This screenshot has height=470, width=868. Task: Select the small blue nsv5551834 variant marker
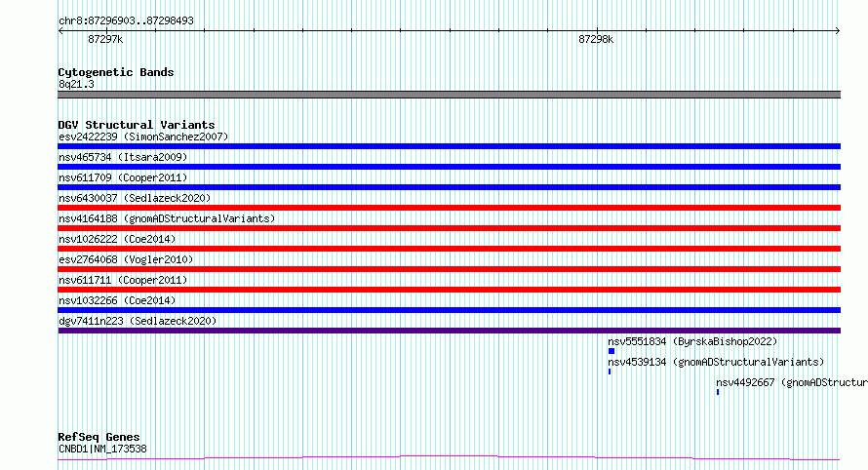pyautogui.click(x=612, y=351)
